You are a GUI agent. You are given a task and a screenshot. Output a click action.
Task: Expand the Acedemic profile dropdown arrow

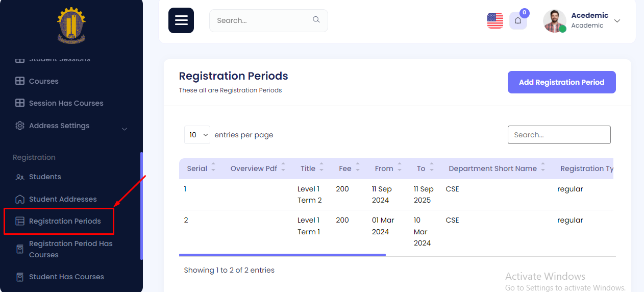tap(617, 21)
